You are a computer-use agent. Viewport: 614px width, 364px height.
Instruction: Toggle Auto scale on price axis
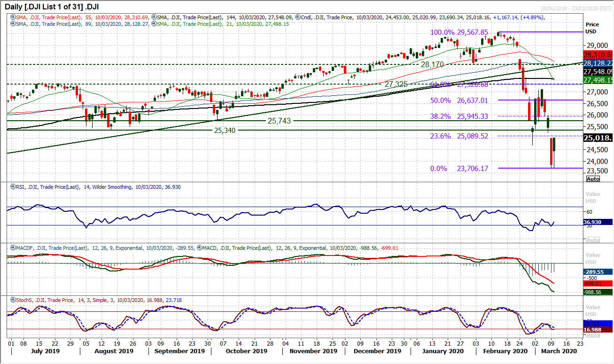click(x=593, y=179)
